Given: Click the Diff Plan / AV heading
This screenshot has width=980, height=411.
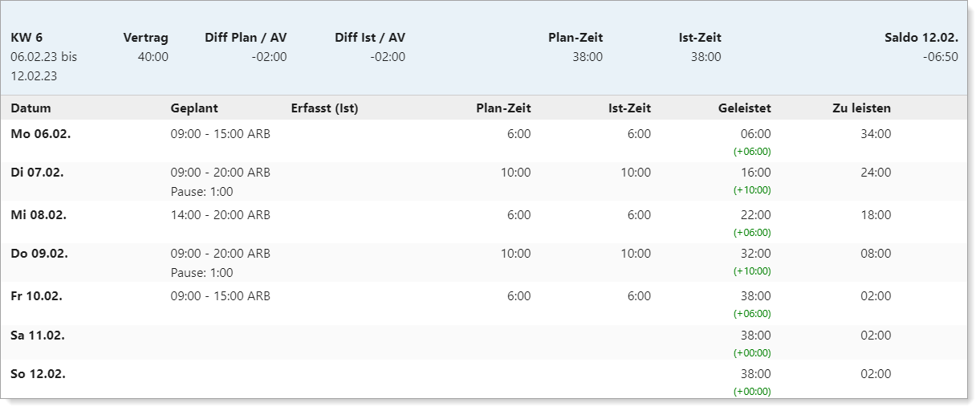Looking at the screenshot, I should coord(246,38).
